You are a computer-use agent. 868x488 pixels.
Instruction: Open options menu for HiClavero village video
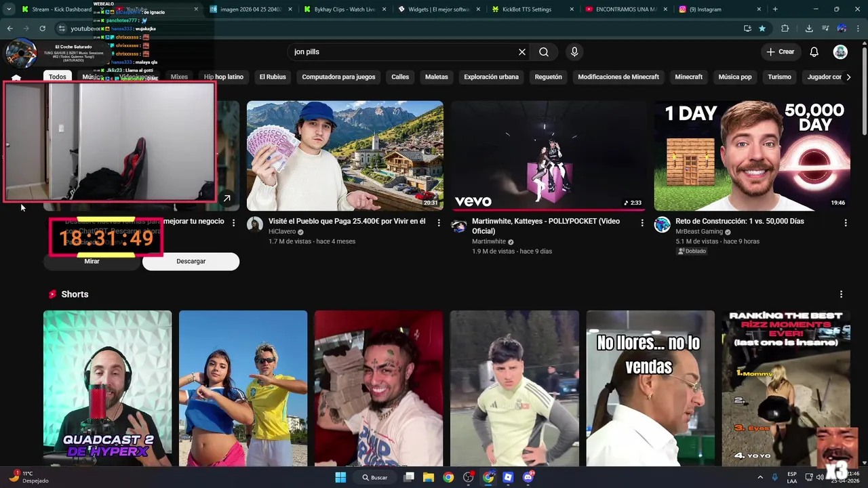[x=439, y=223]
